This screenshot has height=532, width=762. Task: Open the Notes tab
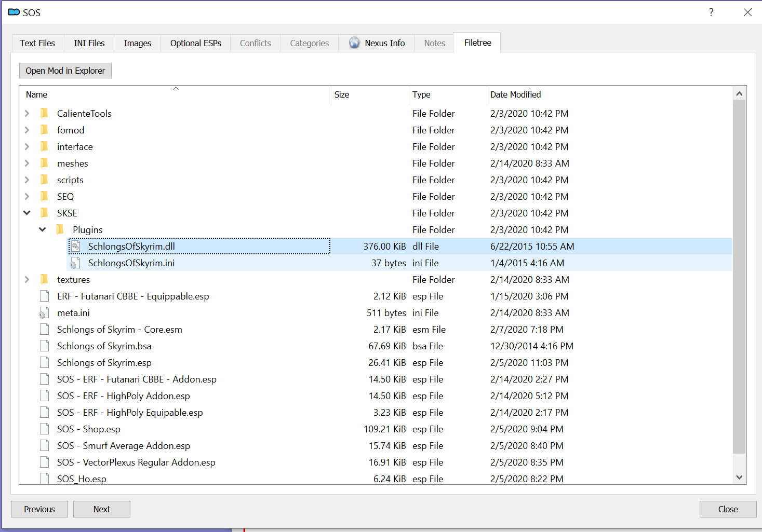click(x=435, y=43)
